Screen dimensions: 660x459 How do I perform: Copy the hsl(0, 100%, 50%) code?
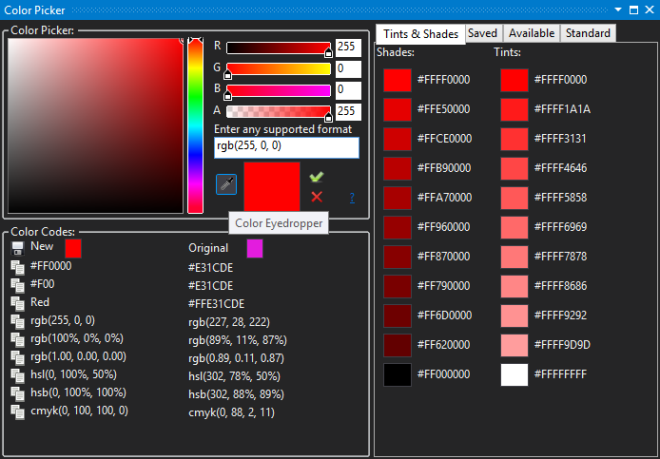pos(17,375)
